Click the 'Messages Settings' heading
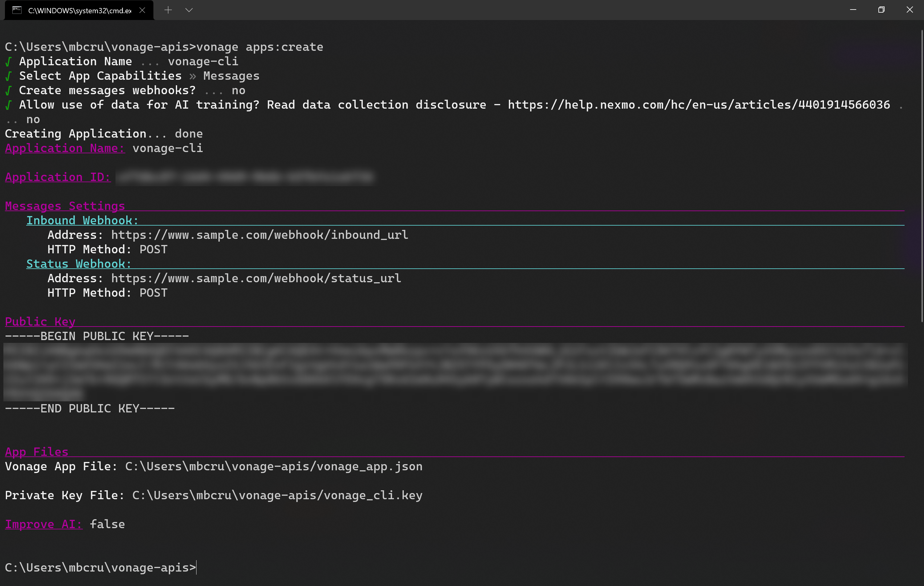 click(x=65, y=206)
